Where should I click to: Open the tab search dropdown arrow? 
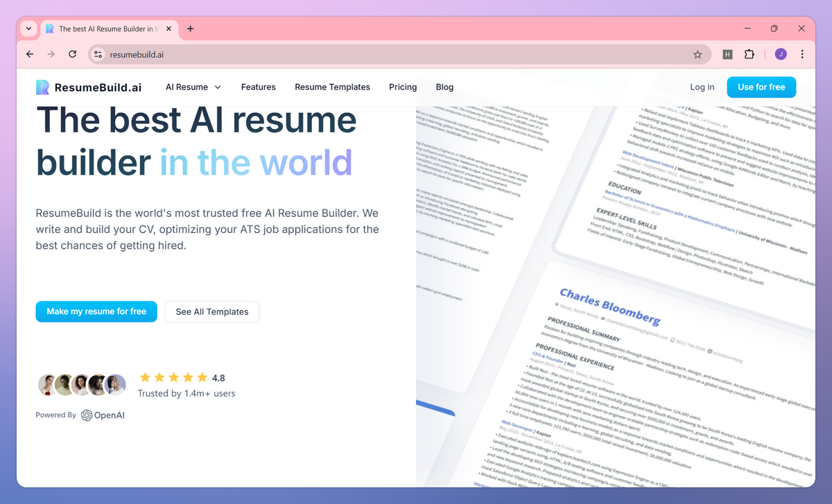pyautogui.click(x=28, y=29)
